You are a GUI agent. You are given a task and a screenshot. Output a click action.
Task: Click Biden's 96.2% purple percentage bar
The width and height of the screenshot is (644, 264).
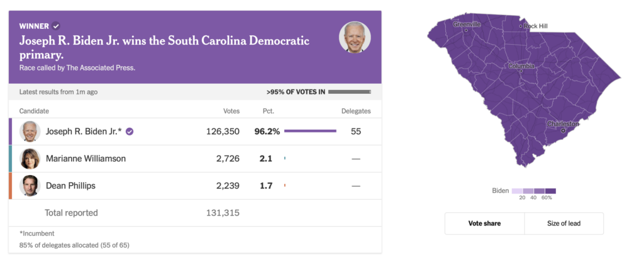[310, 132]
